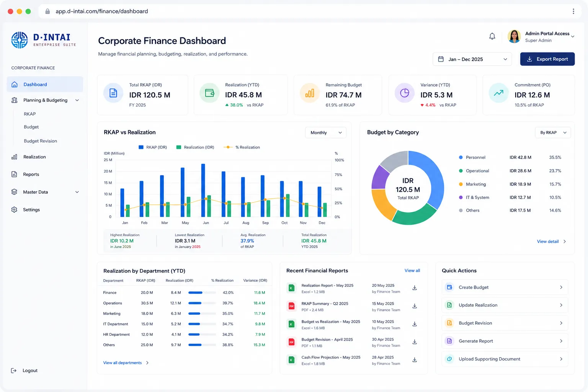Click the admin profile avatar
This screenshot has width=588, height=392.
click(x=514, y=36)
